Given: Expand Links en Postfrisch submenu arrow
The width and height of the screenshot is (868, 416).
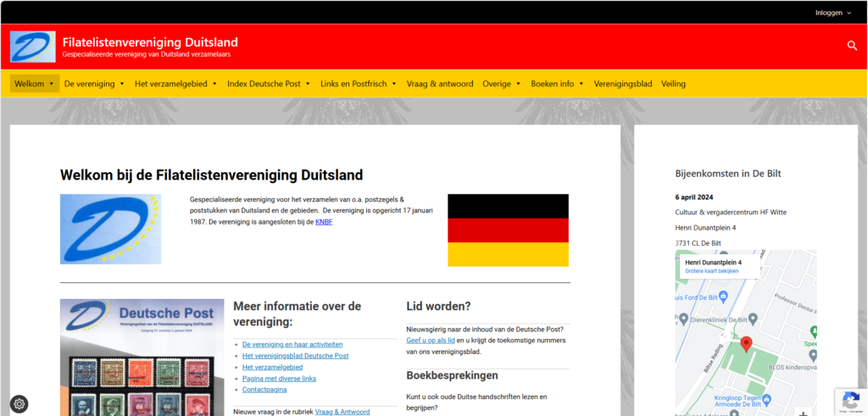Looking at the screenshot, I should [394, 84].
